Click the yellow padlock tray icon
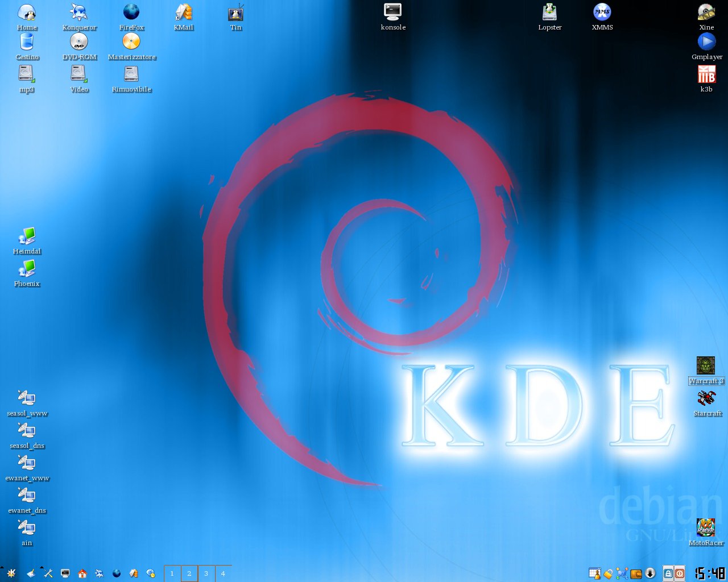Image resolution: width=728 pixels, height=582 pixels. click(609, 574)
